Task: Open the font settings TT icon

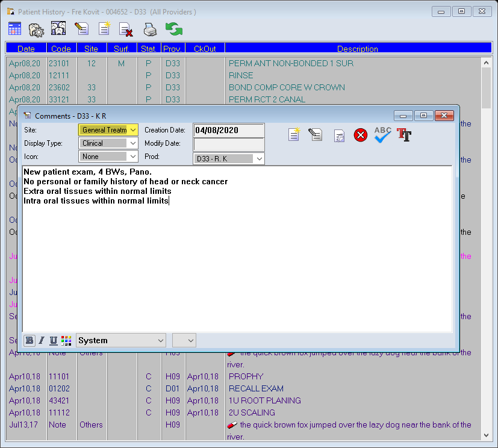Action: (404, 134)
